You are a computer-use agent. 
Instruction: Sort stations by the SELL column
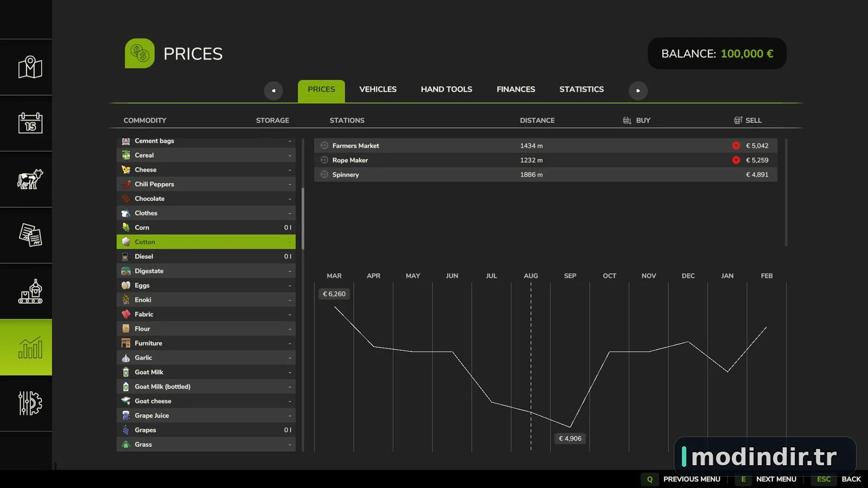pyautogui.click(x=748, y=120)
